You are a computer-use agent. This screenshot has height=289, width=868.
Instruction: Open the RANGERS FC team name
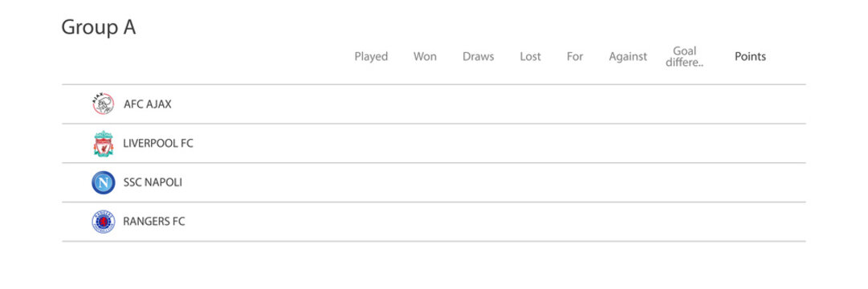tap(154, 222)
